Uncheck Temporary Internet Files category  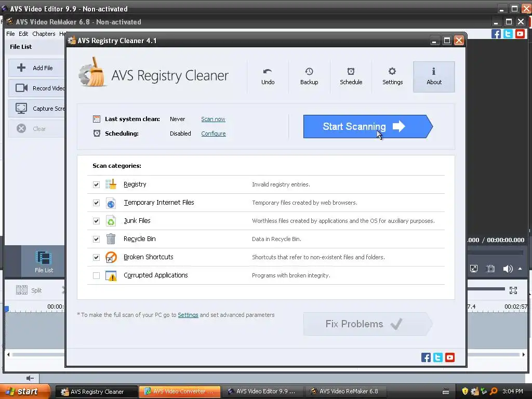coord(96,203)
